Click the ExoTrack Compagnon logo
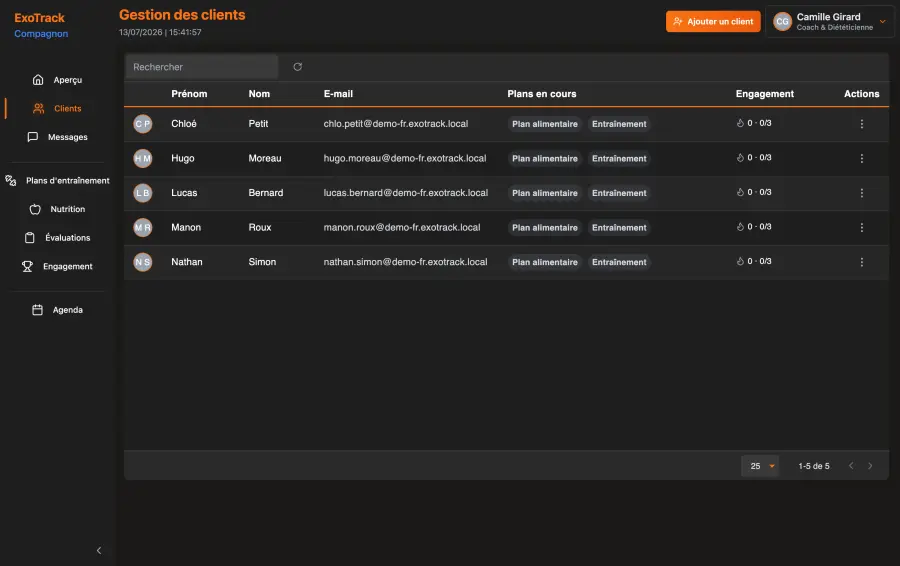 click(41, 25)
